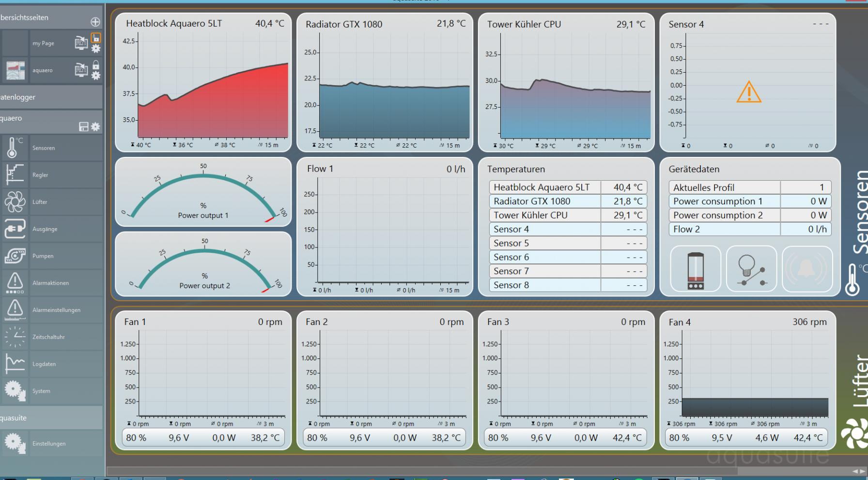Click the light bulb relay icon in Gerätedaten
868x480 pixels.
(751, 269)
